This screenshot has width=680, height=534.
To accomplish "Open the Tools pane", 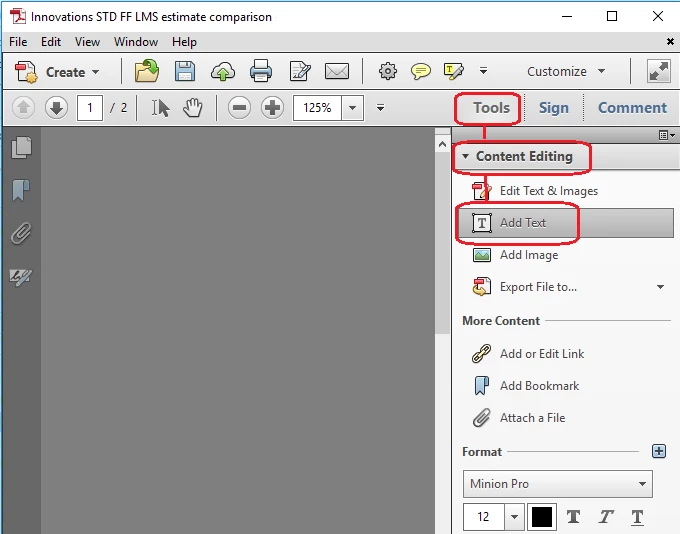I will (491, 108).
